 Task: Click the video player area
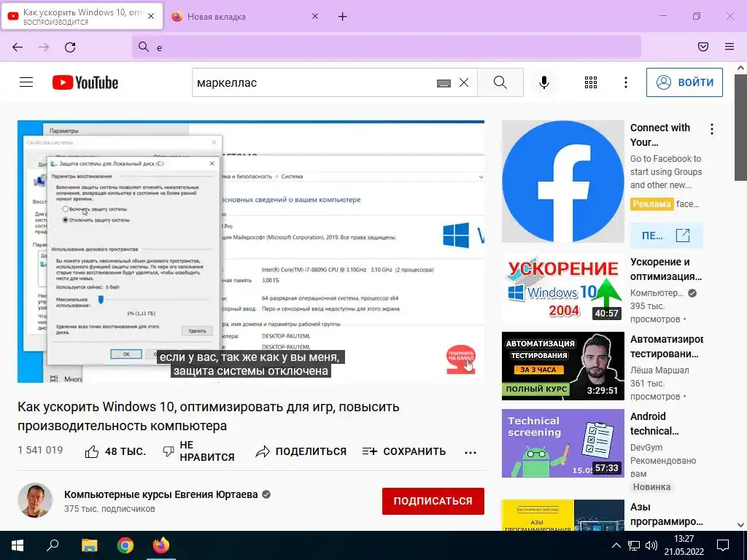point(251,252)
